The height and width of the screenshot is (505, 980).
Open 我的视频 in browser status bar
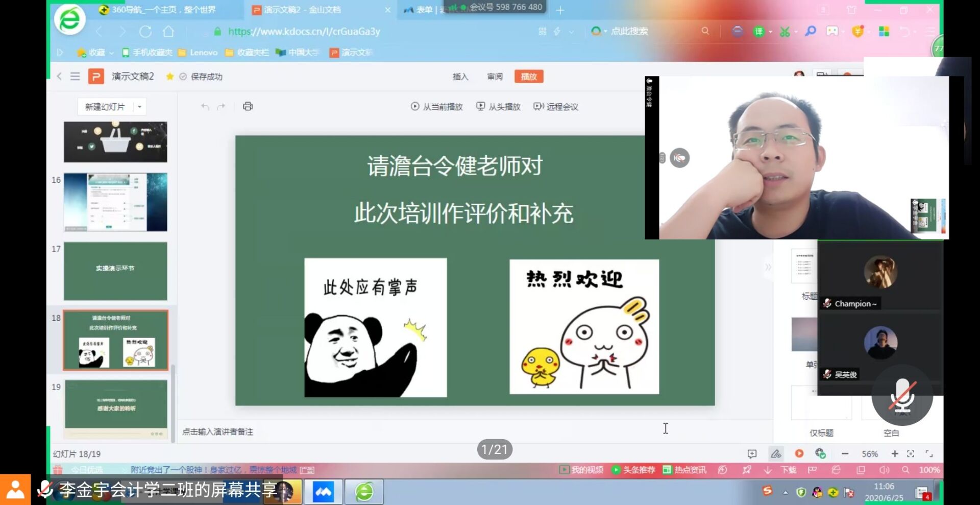(x=581, y=470)
